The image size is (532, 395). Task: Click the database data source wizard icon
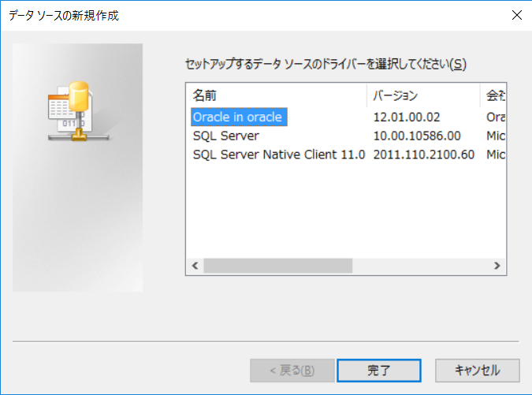click(x=78, y=111)
